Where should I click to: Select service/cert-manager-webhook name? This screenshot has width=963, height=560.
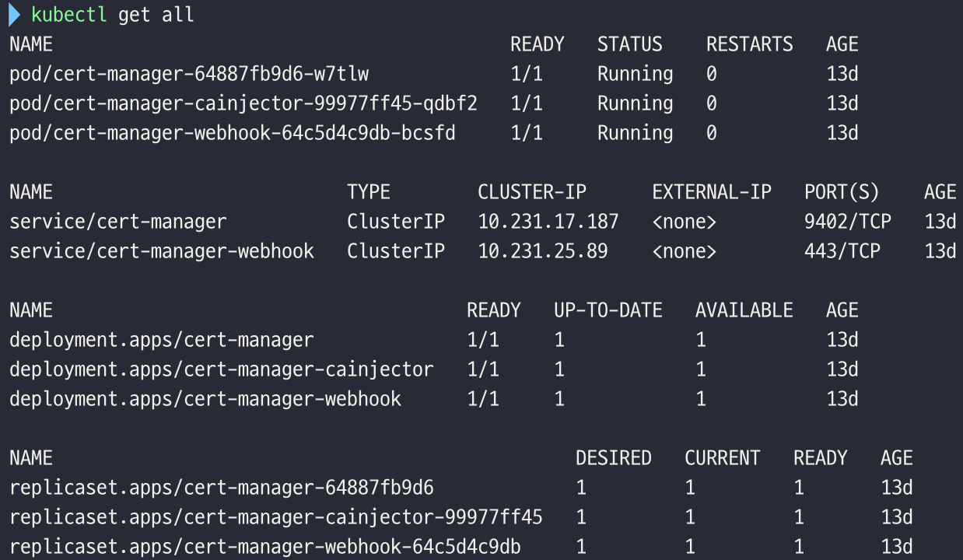coord(162,251)
